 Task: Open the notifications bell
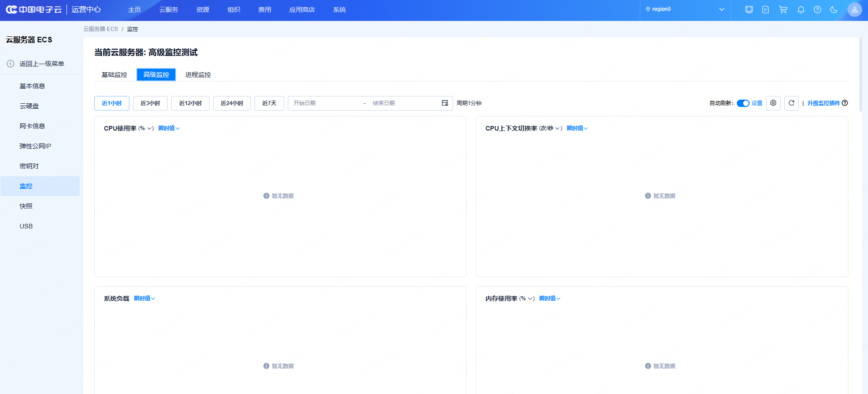pos(801,10)
